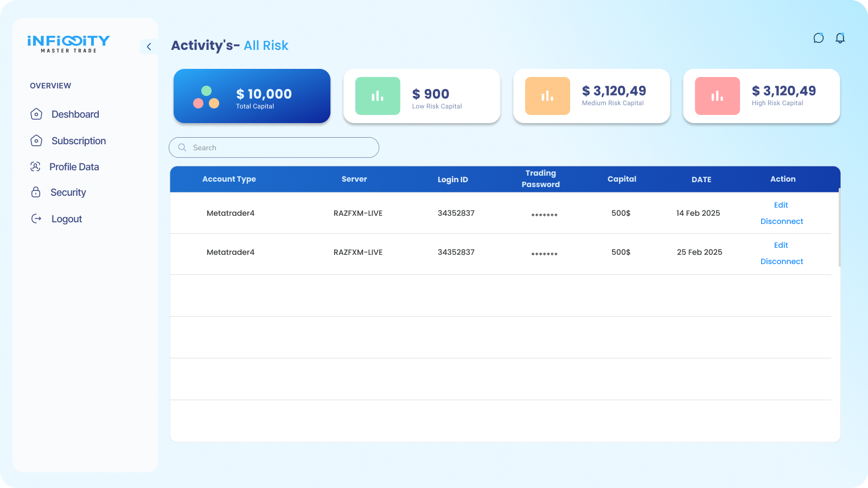Image resolution: width=868 pixels, height=488 pixels.
Task: Select the $ 10,000 Total Capital card
Action: 252,96
